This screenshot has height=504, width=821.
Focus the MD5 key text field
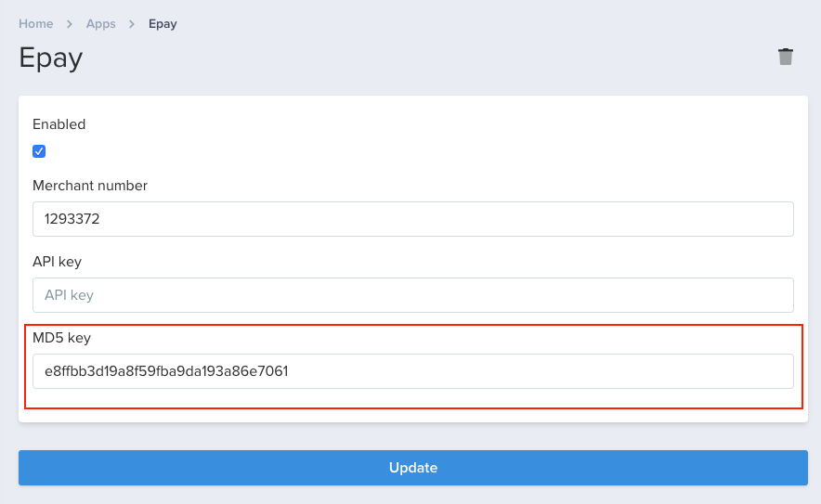[x=413, y=371]
